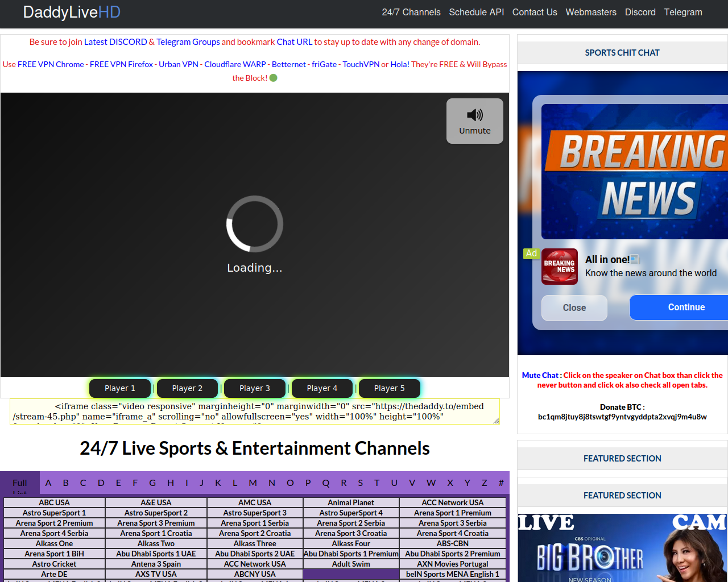Open Abu Dhabi Sports 1 UAE channel

point(156,554)
